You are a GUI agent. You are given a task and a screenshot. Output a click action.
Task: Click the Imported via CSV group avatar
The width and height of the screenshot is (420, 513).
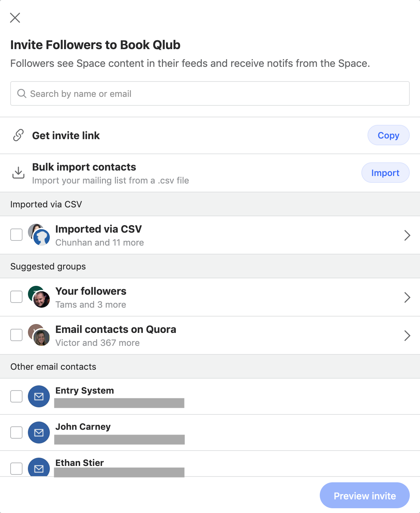coord(39,235)
